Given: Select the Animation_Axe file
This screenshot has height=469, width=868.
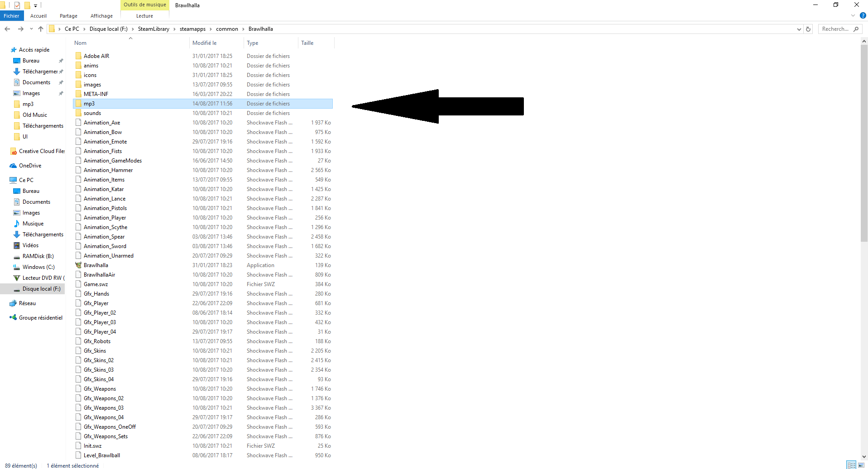Looking at the screenshot, I should click(x=203, y=123).
